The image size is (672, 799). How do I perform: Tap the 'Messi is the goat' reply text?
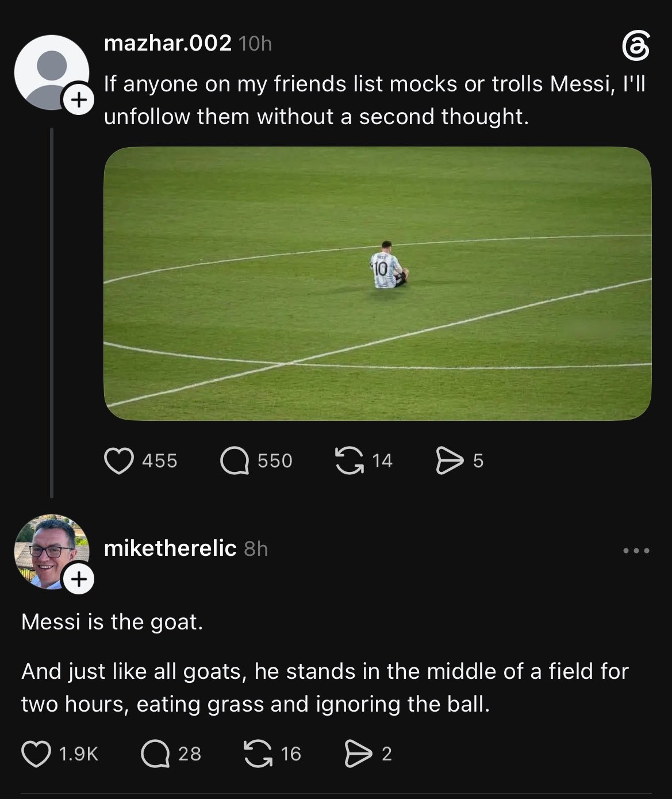112,622
